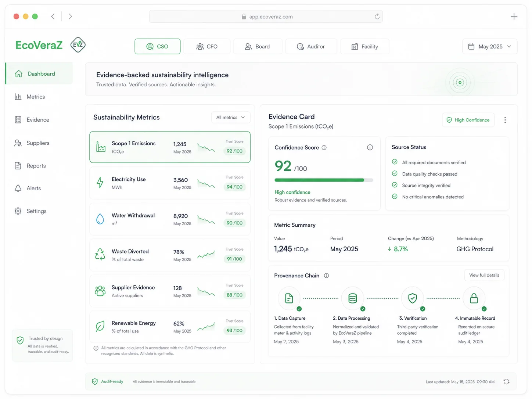Viewport: 532px width, 399px height.
Task: Click the Data Processing database step icon
Action: [353, 298]
